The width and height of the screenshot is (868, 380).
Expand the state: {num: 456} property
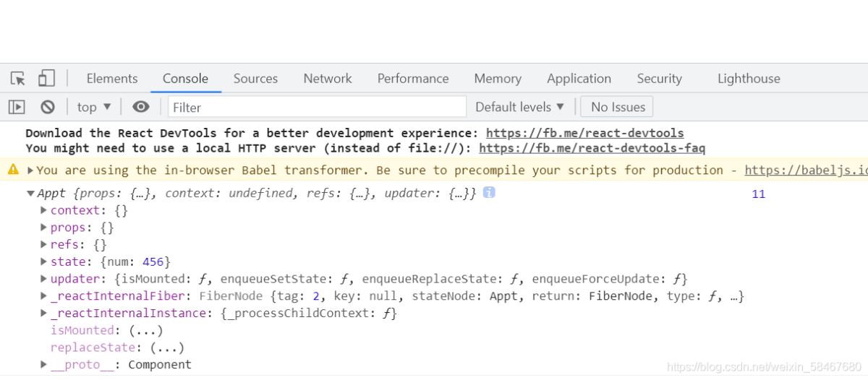point(44,262)
